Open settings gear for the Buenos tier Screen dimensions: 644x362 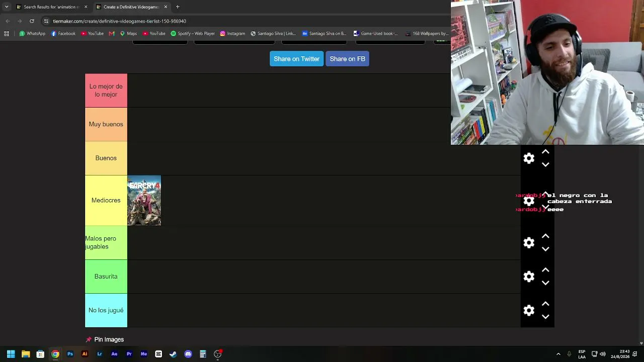[529, 158]
